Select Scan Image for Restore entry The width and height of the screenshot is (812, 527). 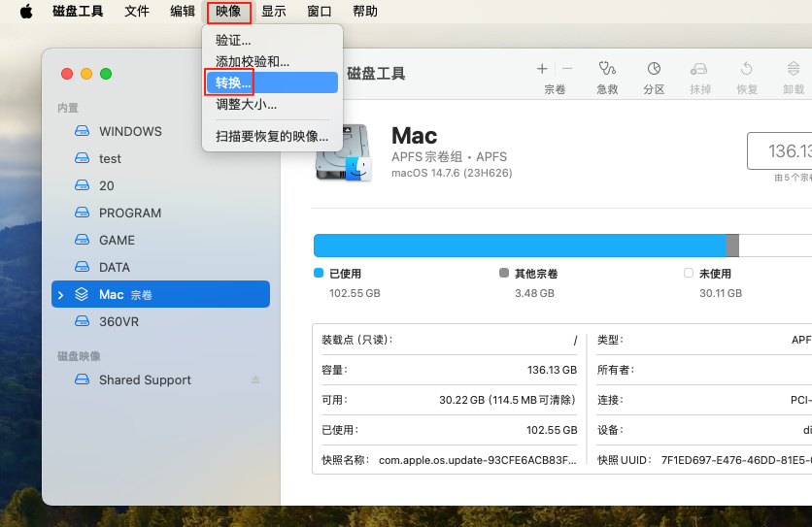click(271, 136)
